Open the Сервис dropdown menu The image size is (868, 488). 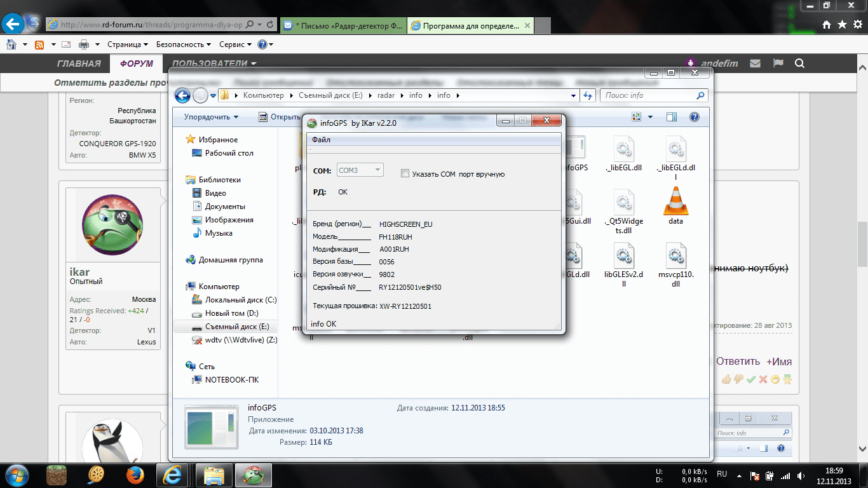point(235,44)
